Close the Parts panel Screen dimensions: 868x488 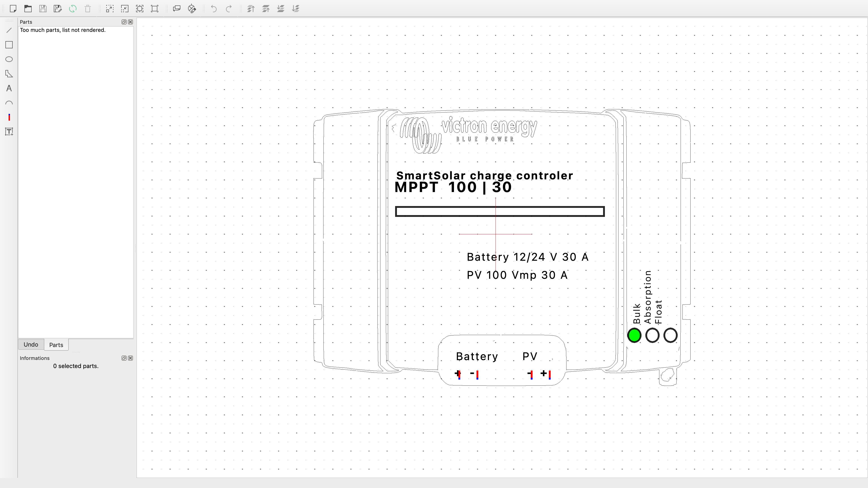click(130, 22)
